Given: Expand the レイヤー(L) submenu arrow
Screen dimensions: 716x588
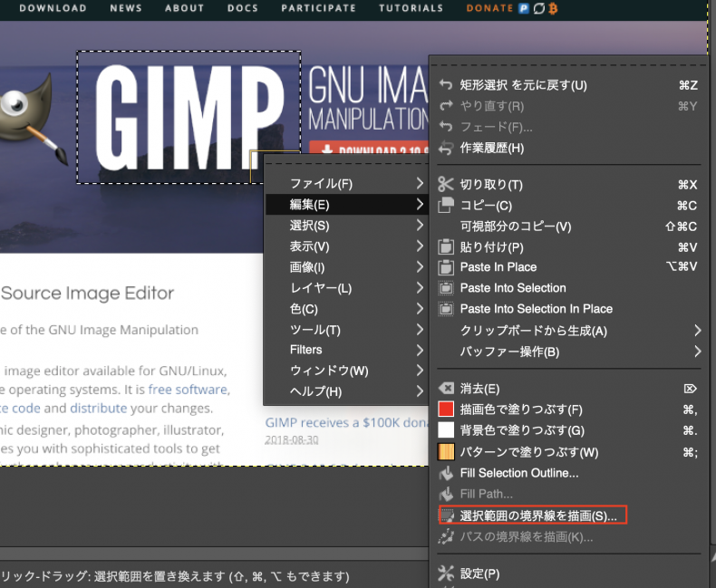Looking at the screenshot, I should coord(420,288).
